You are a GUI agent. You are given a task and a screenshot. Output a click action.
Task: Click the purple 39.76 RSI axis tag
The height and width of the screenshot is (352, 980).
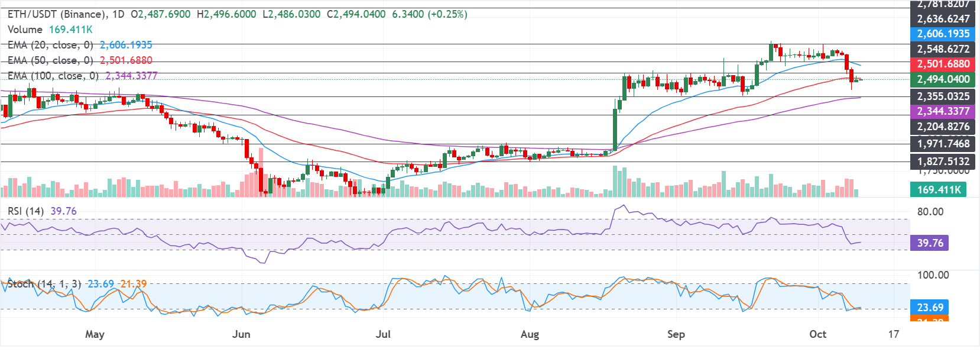(x=930, y=243)
